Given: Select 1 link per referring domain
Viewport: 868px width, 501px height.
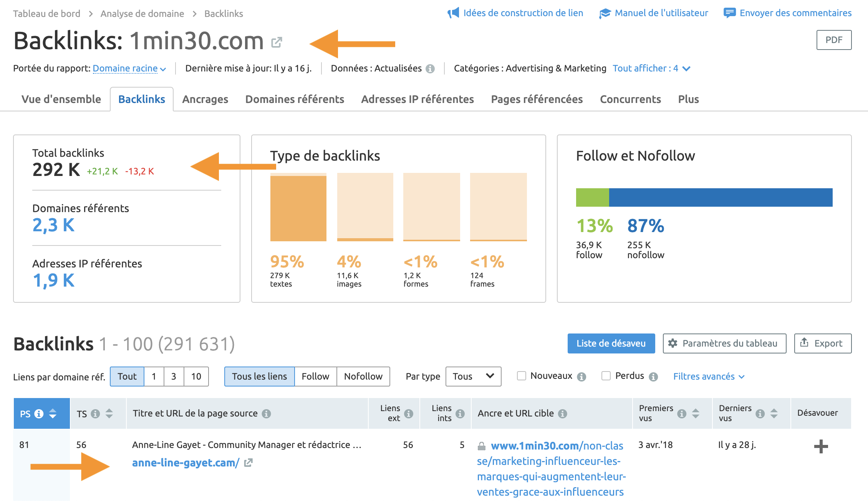Looking at the screenshot, I should coord(154,377).
